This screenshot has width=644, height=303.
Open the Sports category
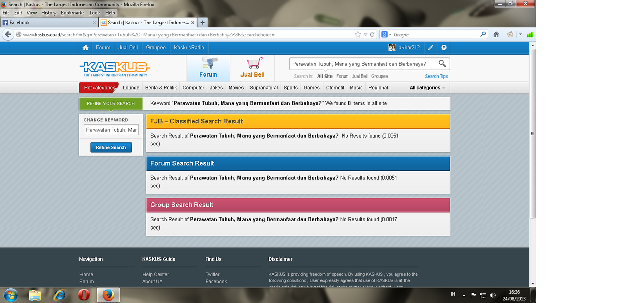coord(291,88)
